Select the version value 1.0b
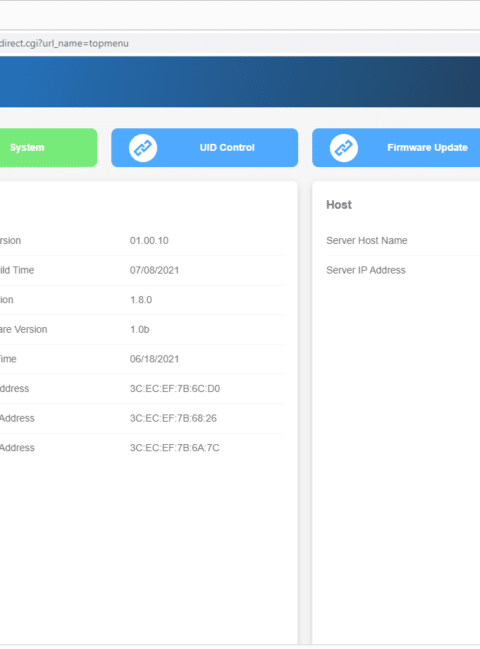The height and width of the screenshot is (650, 480). pyautogui.click(x=140, y=330)
